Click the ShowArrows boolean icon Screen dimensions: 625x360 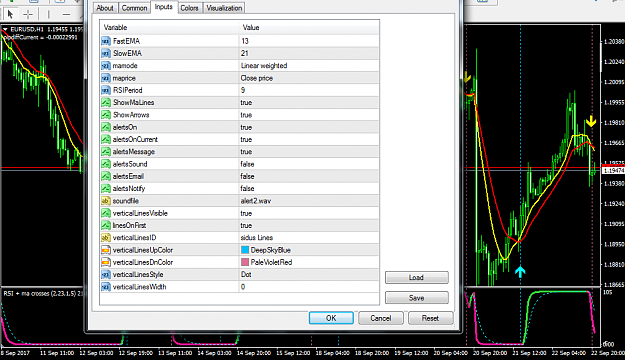coord(106,115)
